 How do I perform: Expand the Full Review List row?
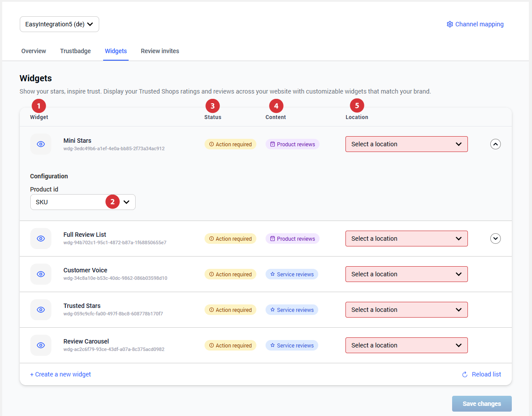click(x=495, y=239)
